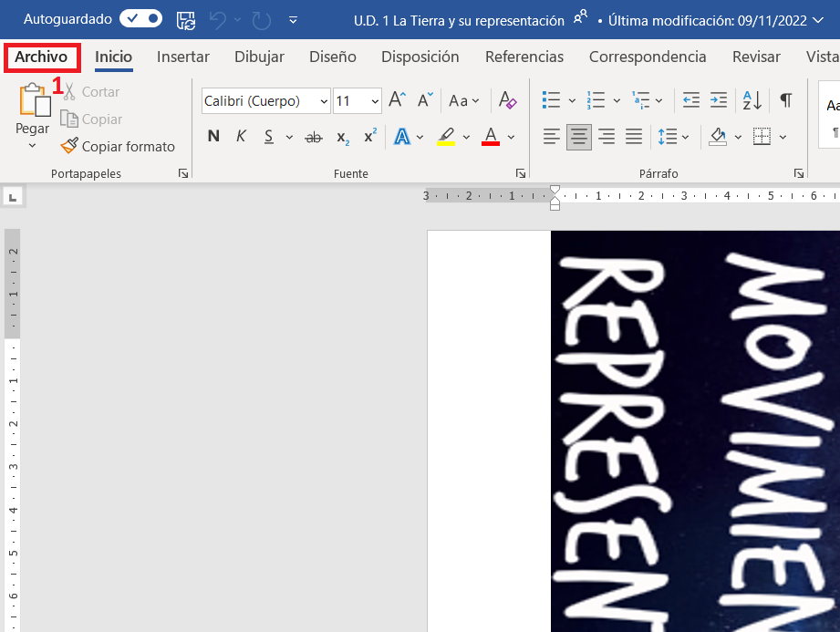The width and height of the screenshot is (840, 632).
Task: Open Fuente dialog launcher
Action: click(x=520, y=173)
